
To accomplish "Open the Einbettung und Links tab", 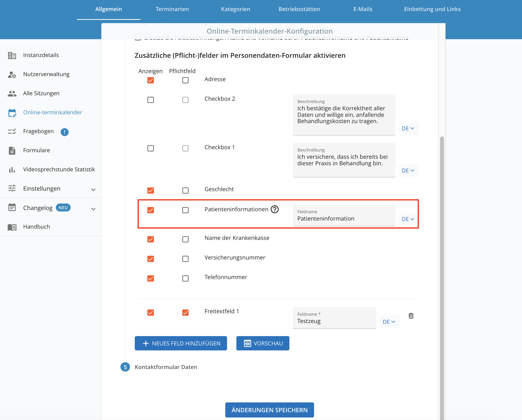I will click(432, 9).
